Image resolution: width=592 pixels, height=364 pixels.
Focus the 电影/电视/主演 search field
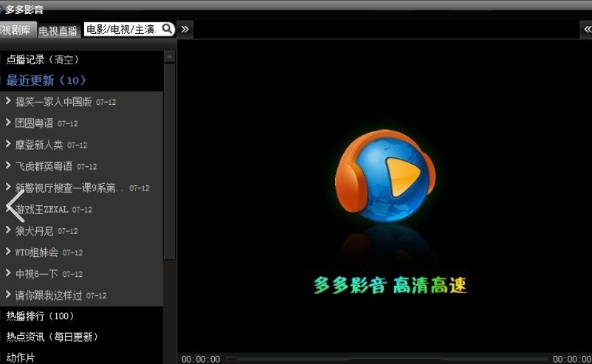click(x=123, y=29)
